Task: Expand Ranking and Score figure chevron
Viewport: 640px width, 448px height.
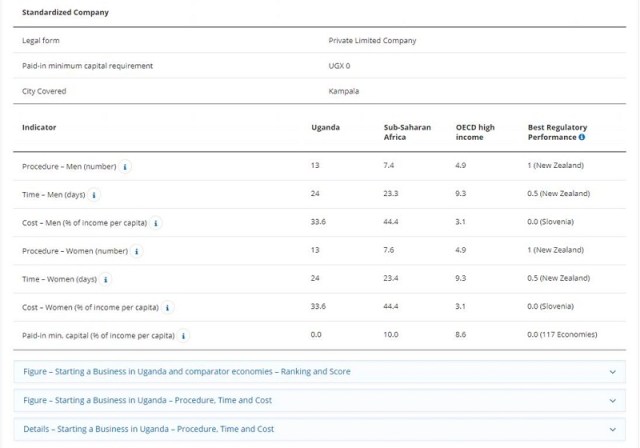Action: click(x=612, y=372)
